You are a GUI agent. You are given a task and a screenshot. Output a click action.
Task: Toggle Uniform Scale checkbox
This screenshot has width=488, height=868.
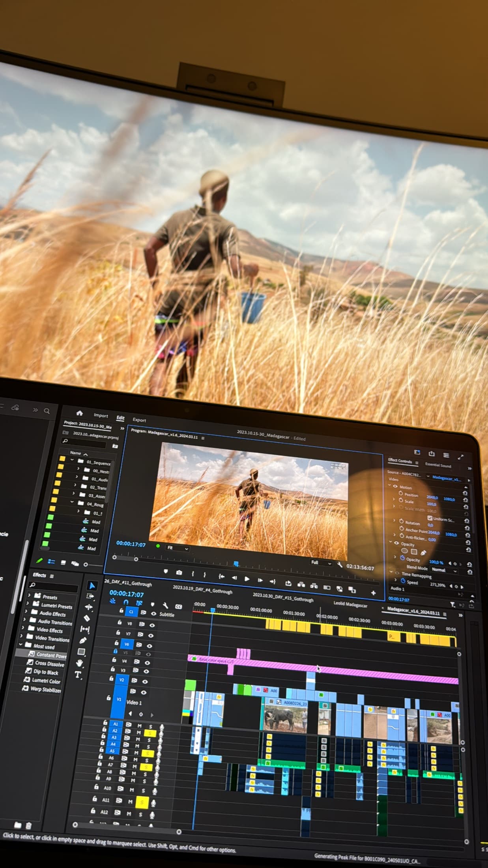pyautogui.click(x=430, y=518)
